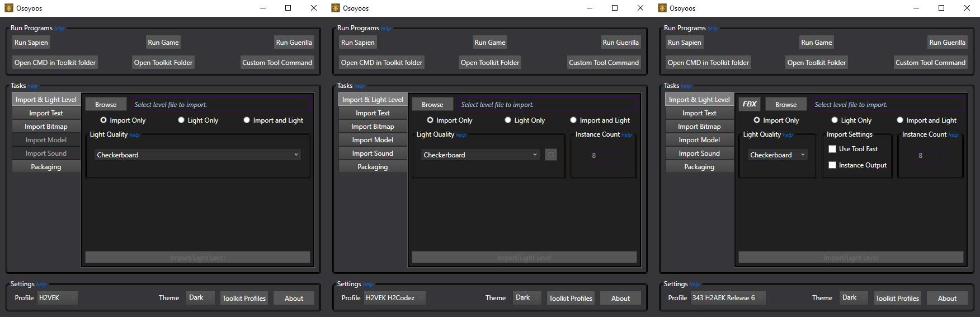The image size is (980, 317).
Task: Open Toolkit Profiles in the left window
Action: point(244,299)
